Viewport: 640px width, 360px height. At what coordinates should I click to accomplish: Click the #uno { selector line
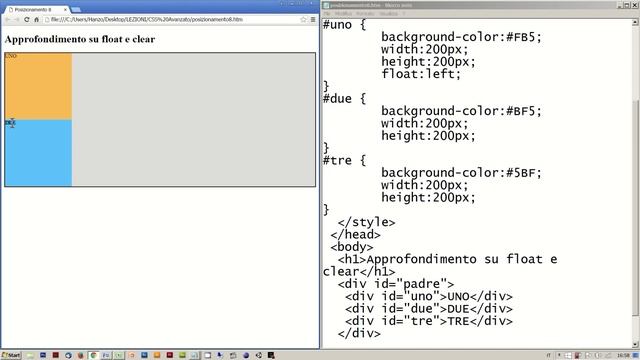(344, 25)
